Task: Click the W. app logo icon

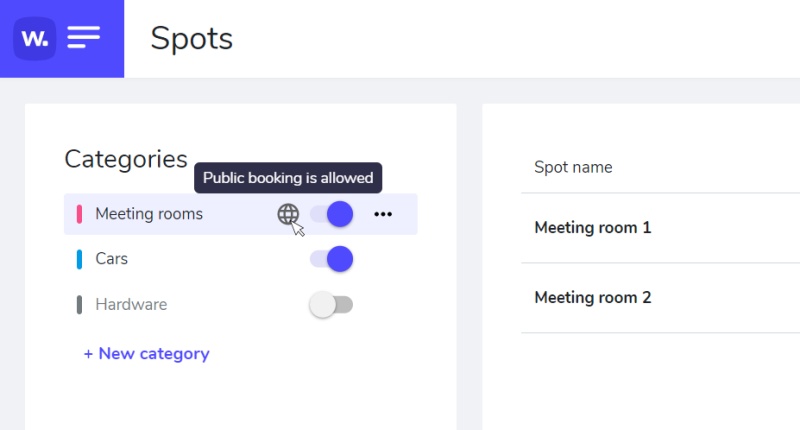Action: (x=35, y=39)
